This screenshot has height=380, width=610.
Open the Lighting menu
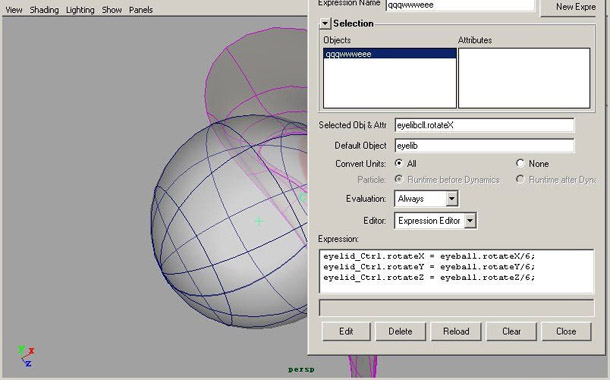(x=80, y=10)
